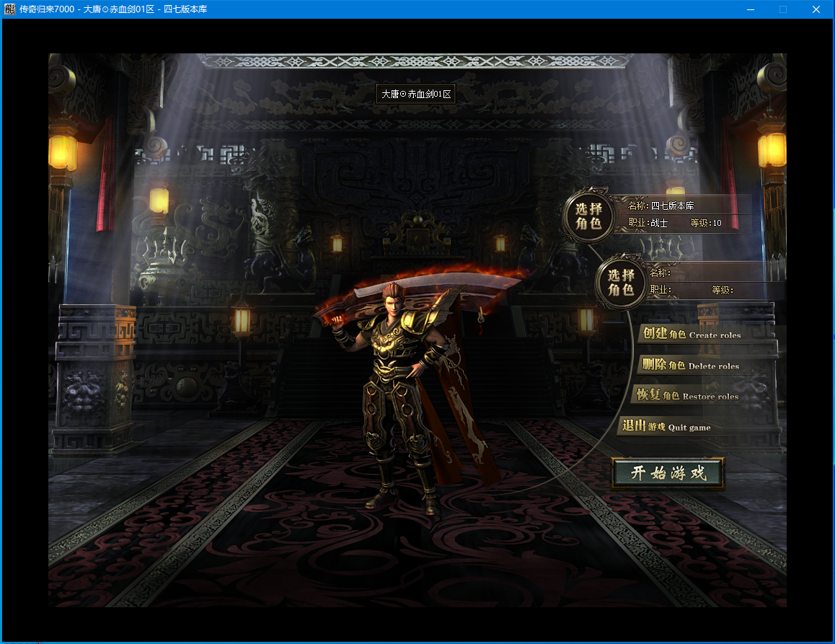Screen dimensions: 835x644
Task: Click the 职业:战士 class text
Action: [x=648, y=223]
